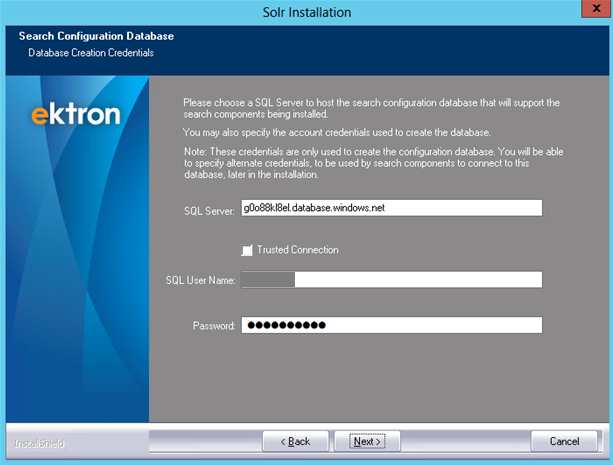
Task: Click the 'Solr Installation' title bar text
Action: click(307, 13)
